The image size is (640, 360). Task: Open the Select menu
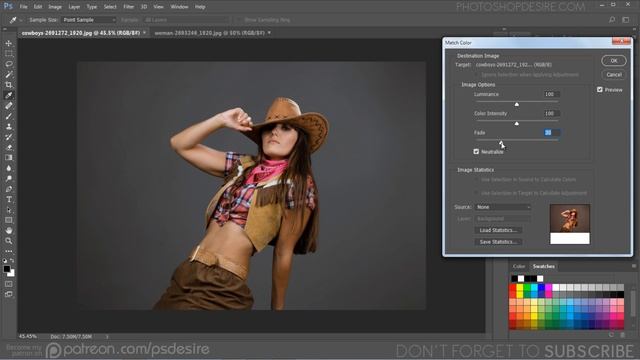click(x=110, y=7)
